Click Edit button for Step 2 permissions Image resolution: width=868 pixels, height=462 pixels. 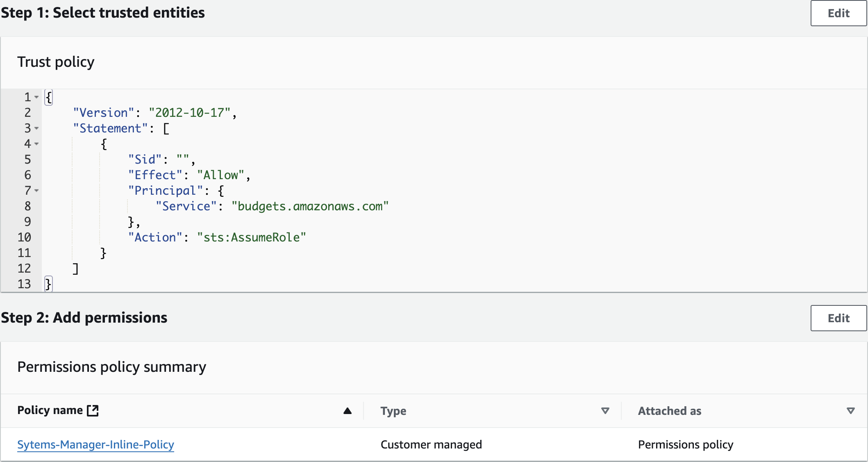tap(838, 318)
